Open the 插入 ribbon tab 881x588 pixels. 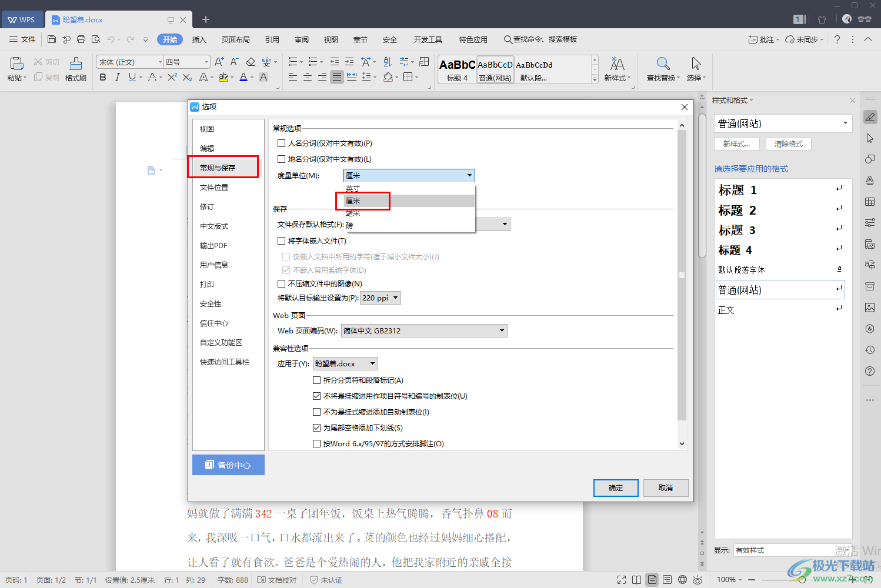point(199,39)
